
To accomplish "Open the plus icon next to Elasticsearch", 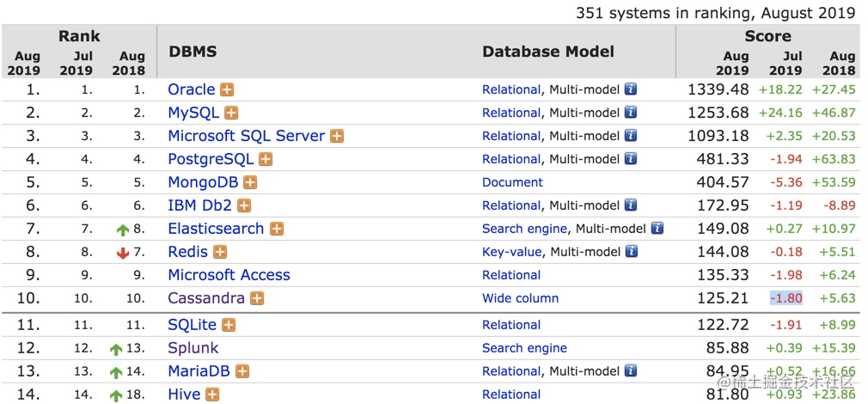I will (276, 230).
